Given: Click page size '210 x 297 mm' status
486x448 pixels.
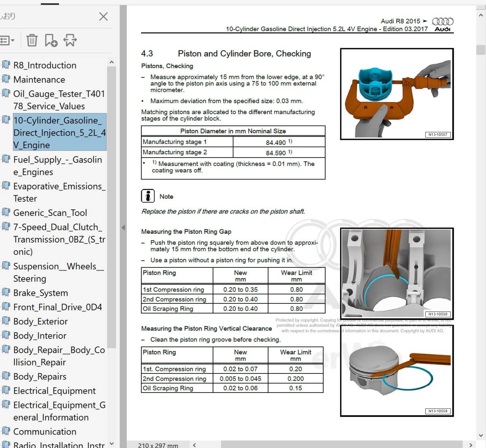Looking at the screenshot, I should tap(158, 445).
